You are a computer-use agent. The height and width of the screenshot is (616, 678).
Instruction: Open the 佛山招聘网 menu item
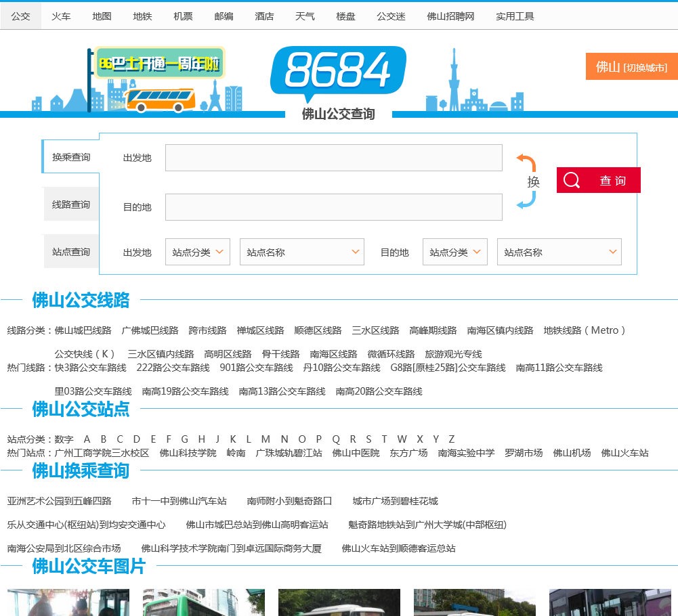[450, 16]
